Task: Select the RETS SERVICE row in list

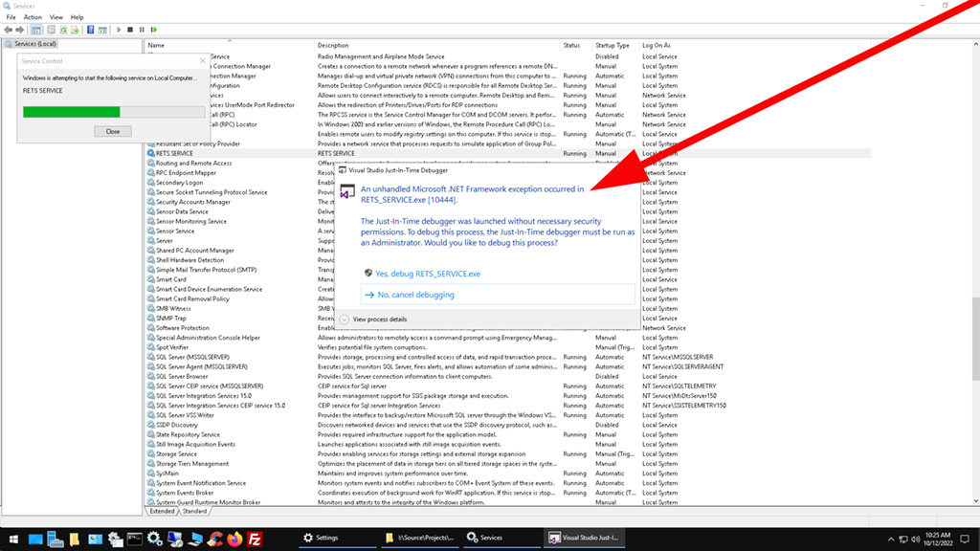Action: click(x=174, y=153)
